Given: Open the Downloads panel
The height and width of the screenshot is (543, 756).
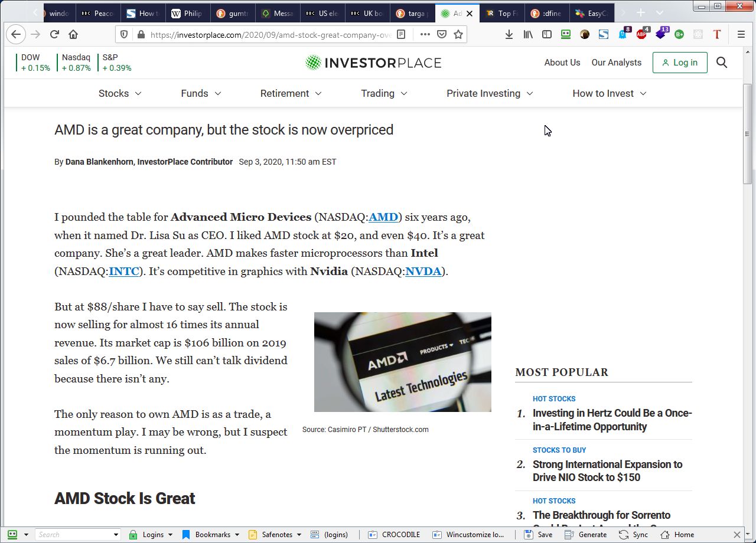Looking at the screenshot, I should (509, 34).
